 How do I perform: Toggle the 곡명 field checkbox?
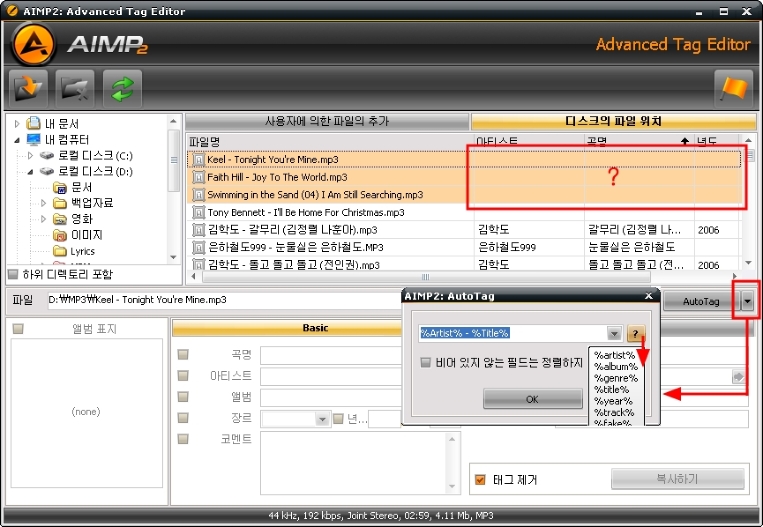(183, 355)
